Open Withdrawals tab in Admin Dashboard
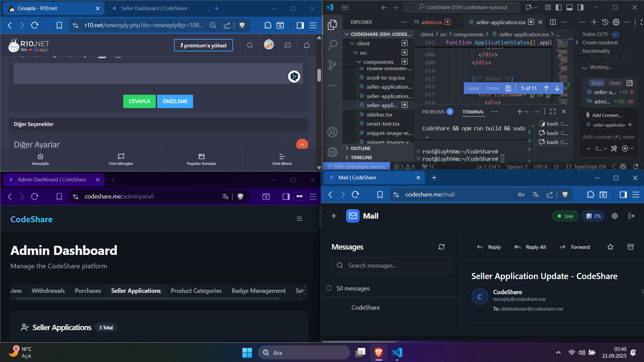 pos(48,291)
